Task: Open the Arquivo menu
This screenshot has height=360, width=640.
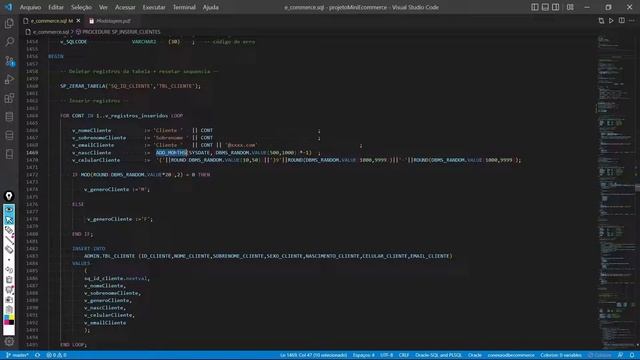Action: 30,7
